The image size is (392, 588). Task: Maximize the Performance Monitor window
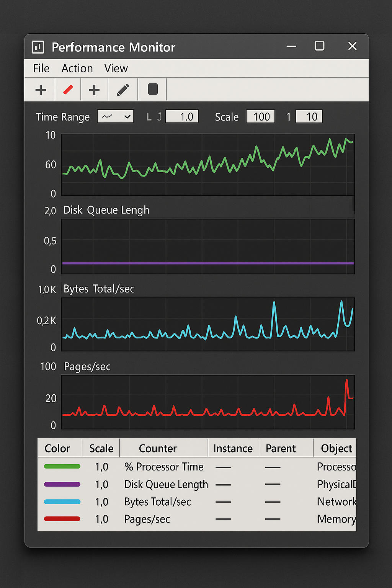(x=320, y=46)
